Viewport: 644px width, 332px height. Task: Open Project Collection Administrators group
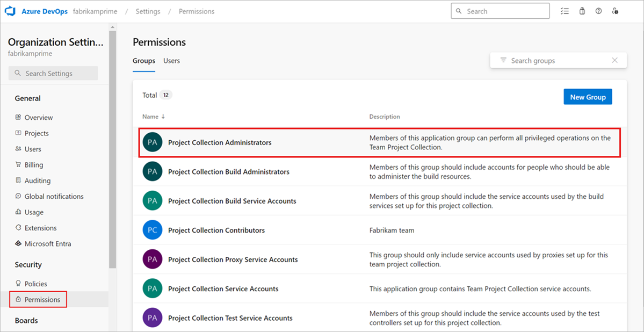(220, 142)
